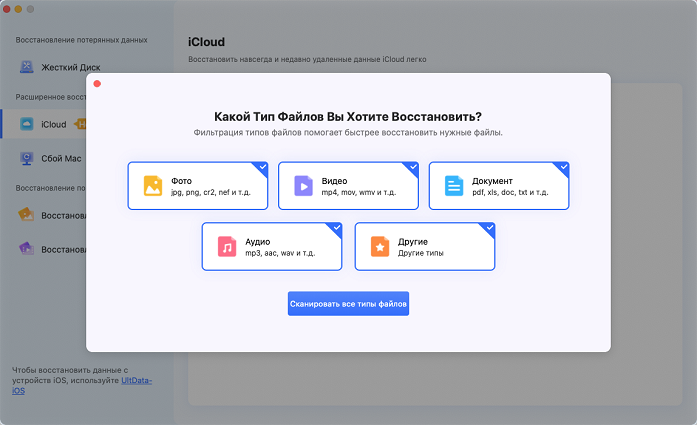
Task: Click 'Восстановление потерянных данных' sidebar header
Action: [x=81, y=40]
